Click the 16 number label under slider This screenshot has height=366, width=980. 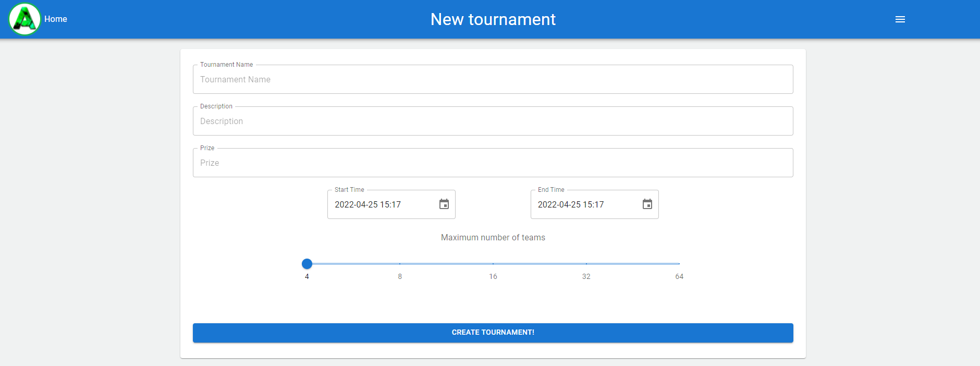point(493,277)
